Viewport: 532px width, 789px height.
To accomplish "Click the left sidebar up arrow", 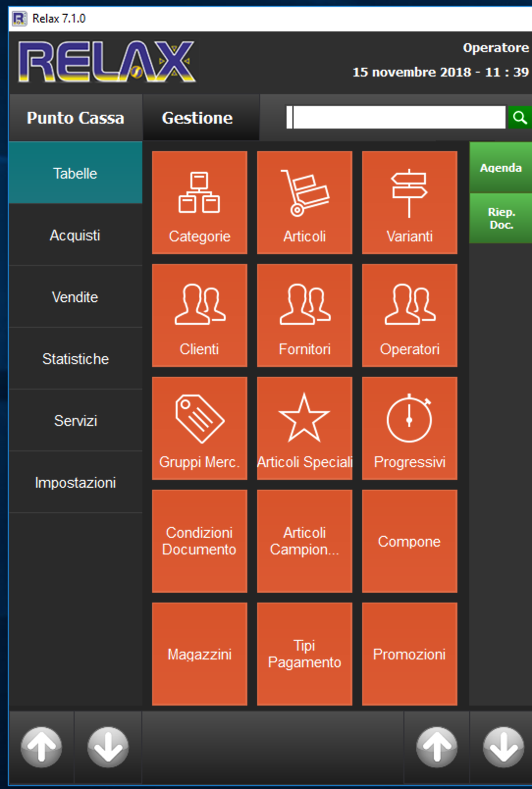I will click(41, 747).
